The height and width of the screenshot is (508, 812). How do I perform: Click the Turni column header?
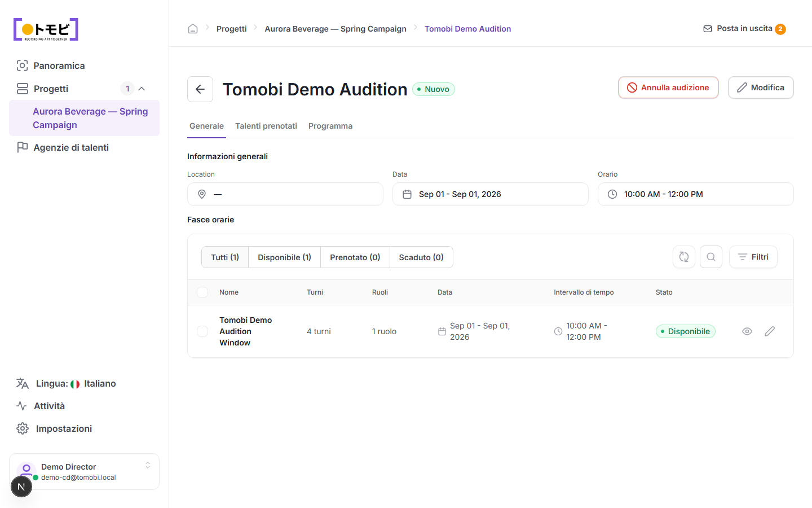pyautogui.click(x=315, y=292)
